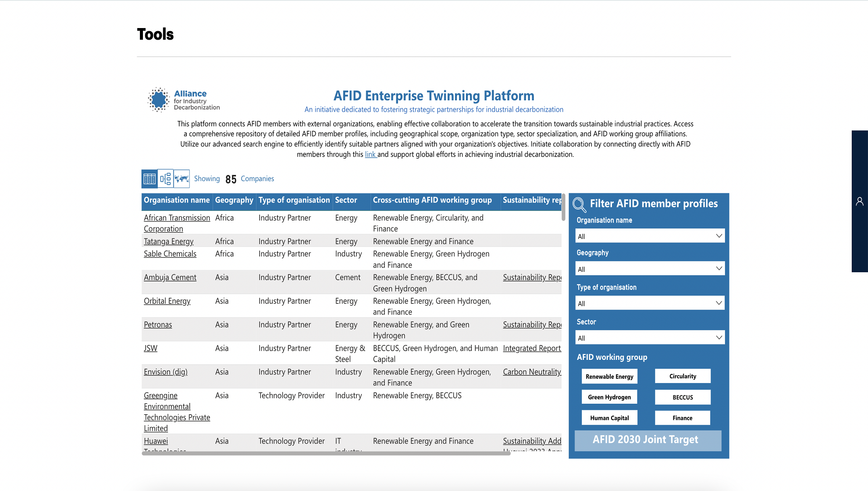Click the Alliance for Industry Decarbonization logo
Image resolution: width=868 pixels, height=491 pixels.
184,100
